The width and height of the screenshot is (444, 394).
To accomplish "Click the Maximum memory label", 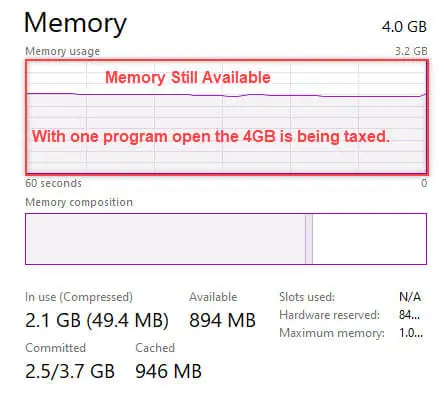I will pyautogui.click(x=332, y=333).
